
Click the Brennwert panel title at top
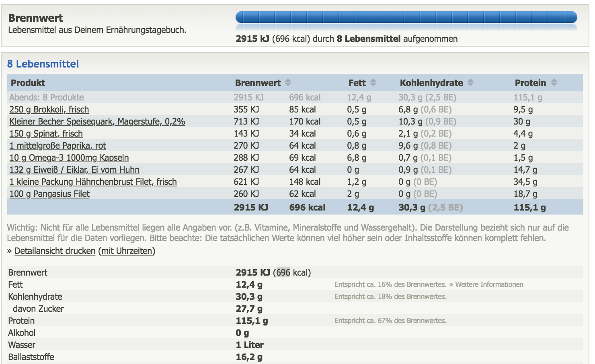(36, 18)
